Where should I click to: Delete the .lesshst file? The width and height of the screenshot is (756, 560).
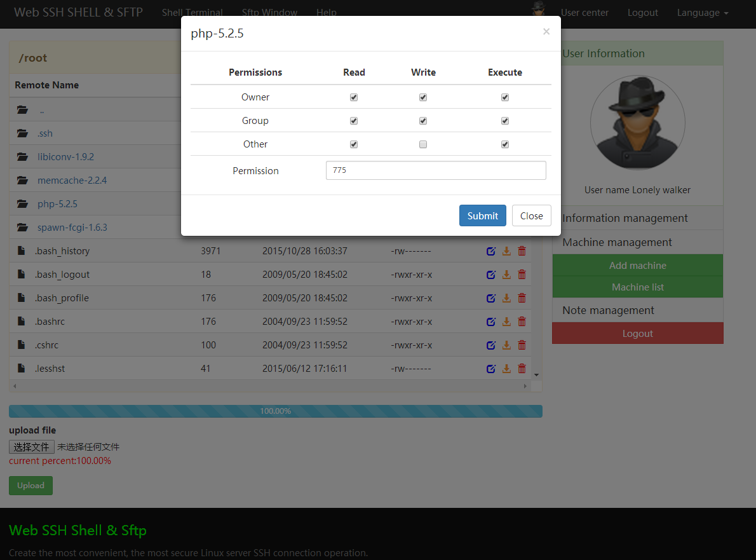tap(522, 369)
